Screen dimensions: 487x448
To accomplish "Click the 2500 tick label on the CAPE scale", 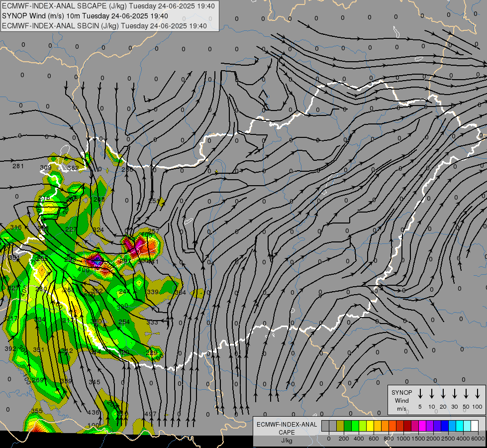I will [x=448, y=439].
